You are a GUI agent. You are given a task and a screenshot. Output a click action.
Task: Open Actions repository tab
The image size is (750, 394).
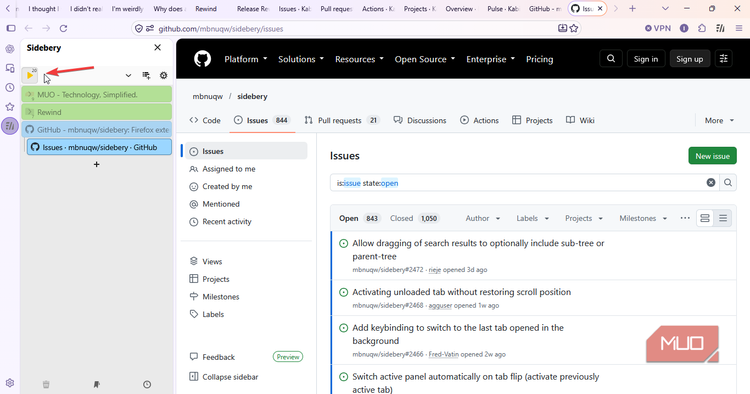click(479, 120)
